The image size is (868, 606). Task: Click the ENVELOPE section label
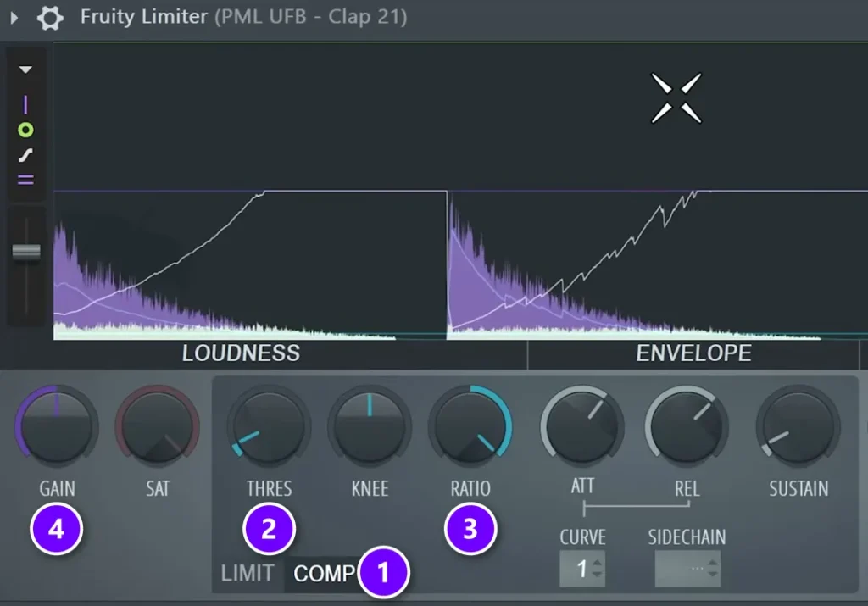click(693, 353)
